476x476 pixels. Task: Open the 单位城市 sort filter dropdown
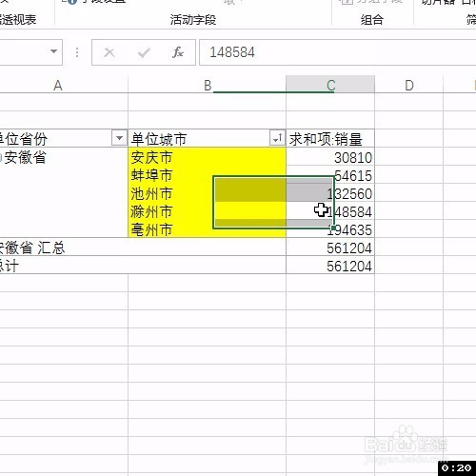[x=277, y=138]
